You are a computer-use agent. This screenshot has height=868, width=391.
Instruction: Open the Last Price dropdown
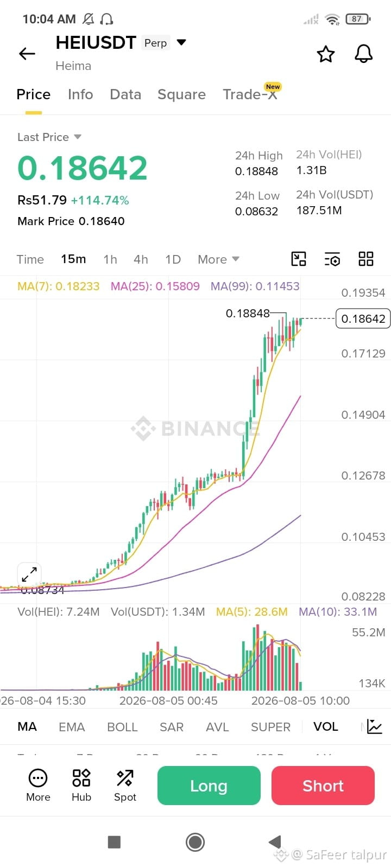tap(49, 137)
